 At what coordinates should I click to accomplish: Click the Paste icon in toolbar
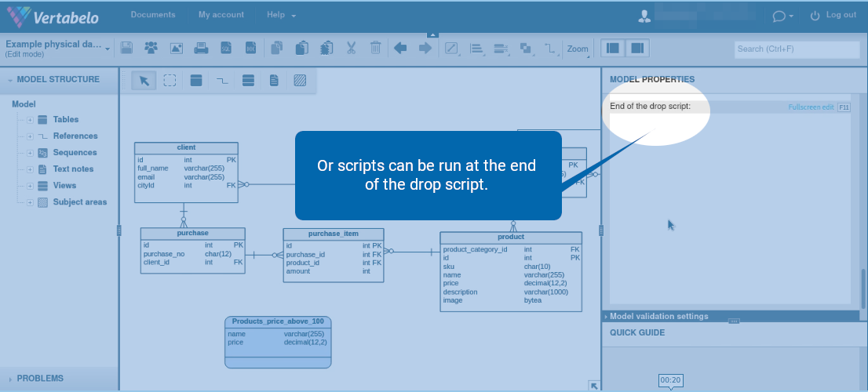(x=301, y=48)
